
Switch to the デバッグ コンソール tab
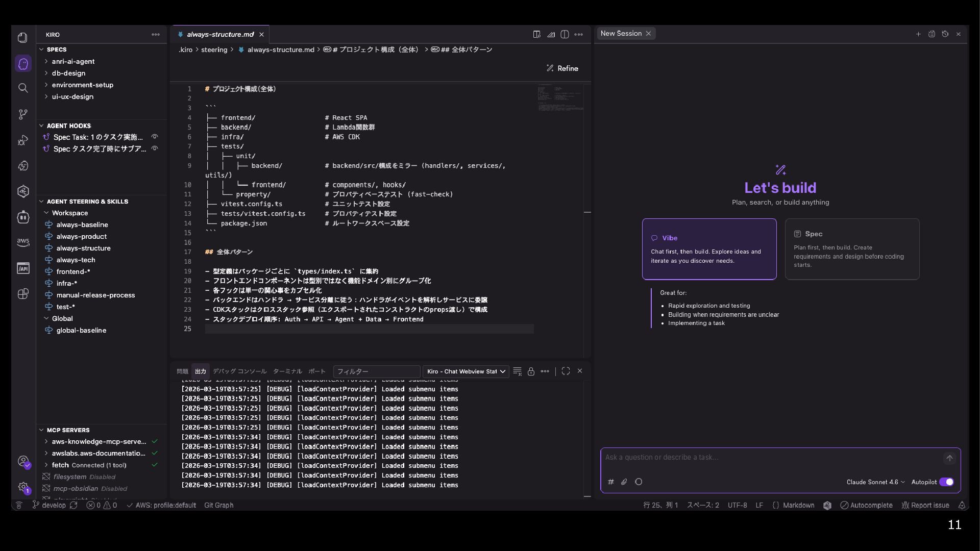pos(239,371)
